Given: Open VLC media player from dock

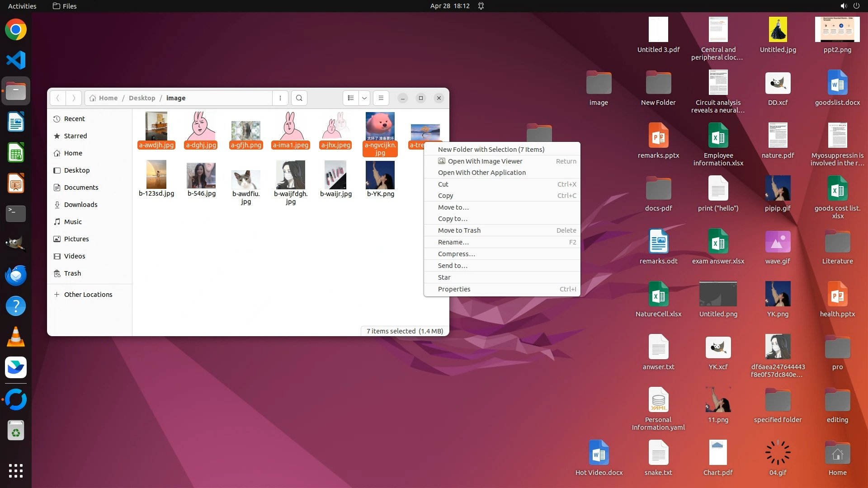Looking at the screenshot, I should click(16, 337).
